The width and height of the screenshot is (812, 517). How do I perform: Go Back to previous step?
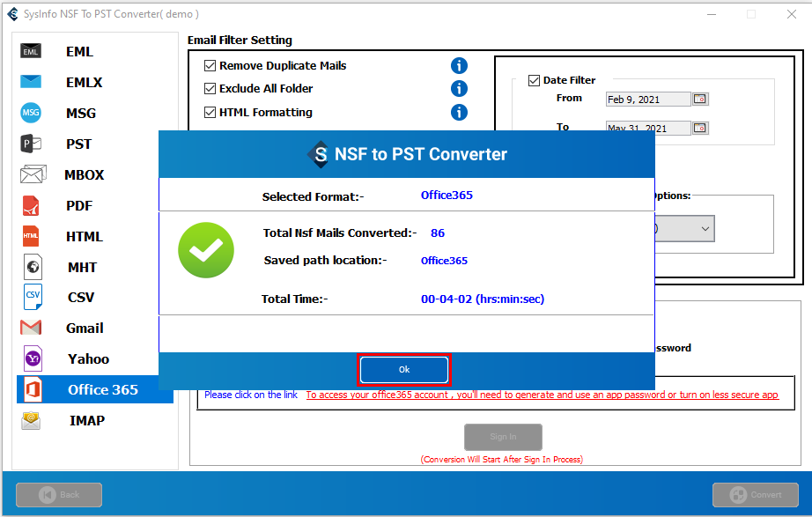[x=59, y=495]
